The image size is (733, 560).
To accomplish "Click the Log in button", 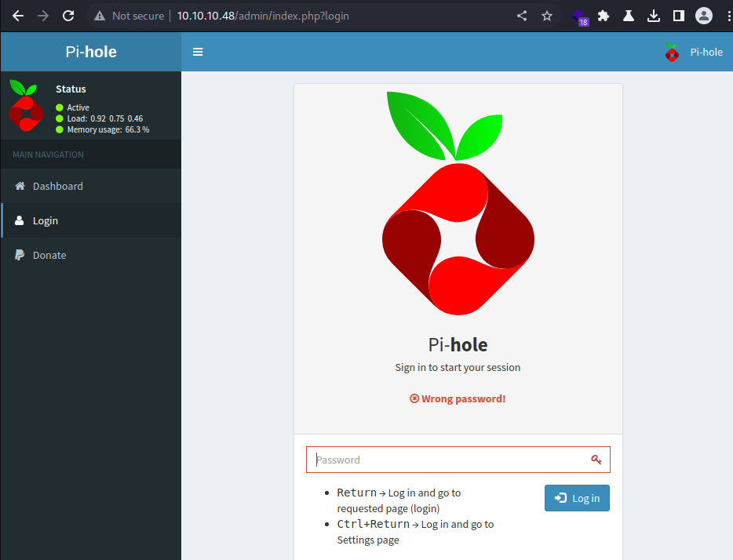I will (x=577, y=498).
